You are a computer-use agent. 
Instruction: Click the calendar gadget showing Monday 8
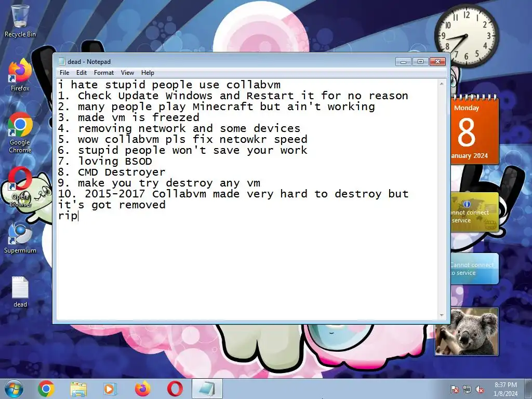[475, 129]
